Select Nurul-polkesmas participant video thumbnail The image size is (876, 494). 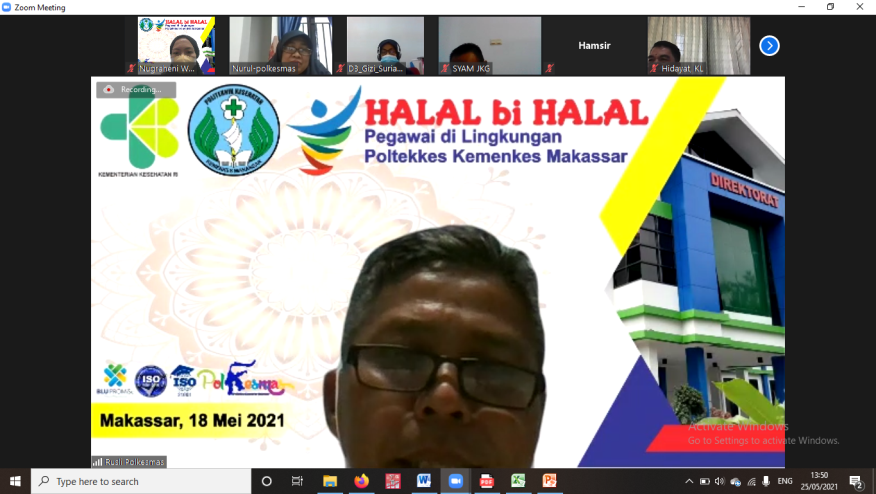280,46
